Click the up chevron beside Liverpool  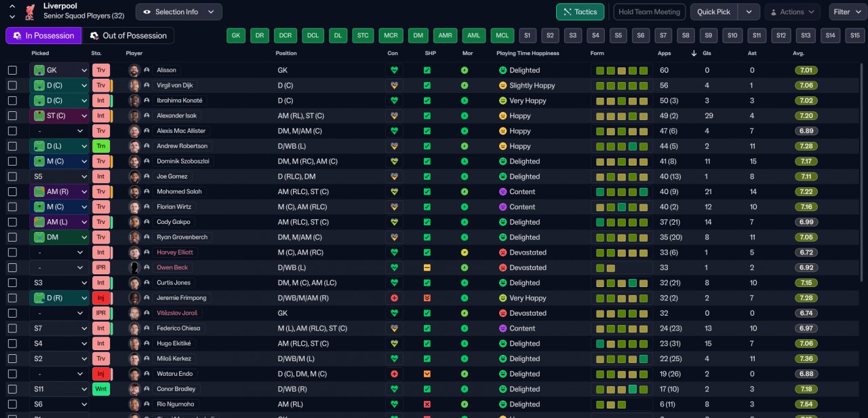[12, 6]
